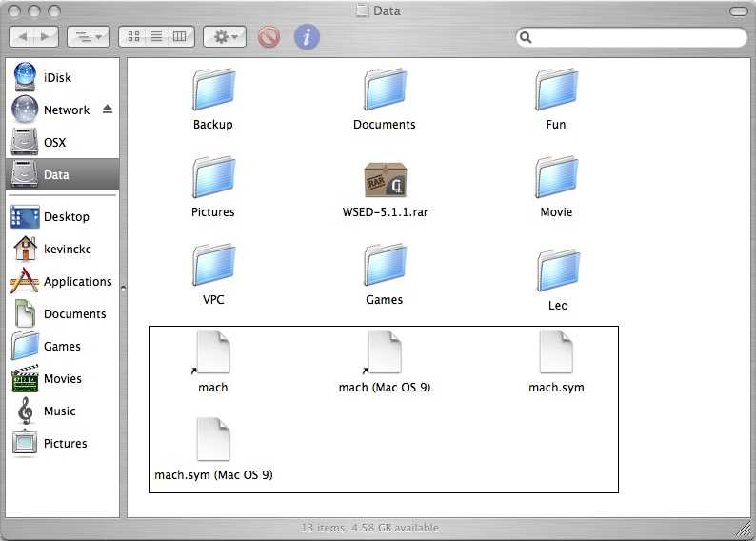Screen dimensions: 756x541
Task: Switch to list view
Action: [157, 37]
